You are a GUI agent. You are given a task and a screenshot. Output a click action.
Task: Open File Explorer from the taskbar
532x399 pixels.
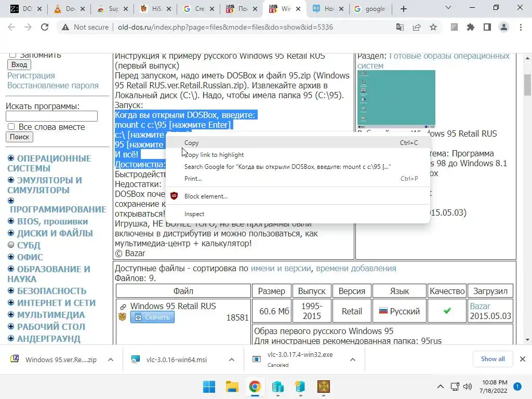point(232,387)
